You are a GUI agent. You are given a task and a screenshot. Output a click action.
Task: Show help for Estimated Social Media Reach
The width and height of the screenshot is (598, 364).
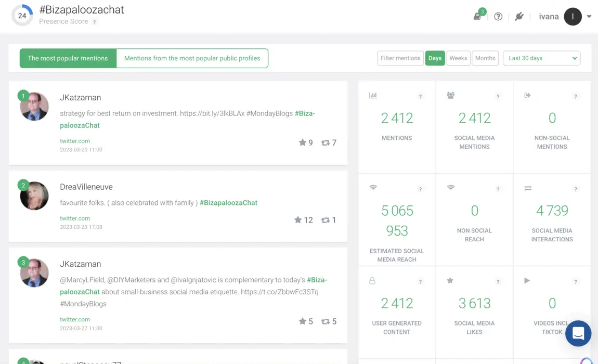[420, 189]
